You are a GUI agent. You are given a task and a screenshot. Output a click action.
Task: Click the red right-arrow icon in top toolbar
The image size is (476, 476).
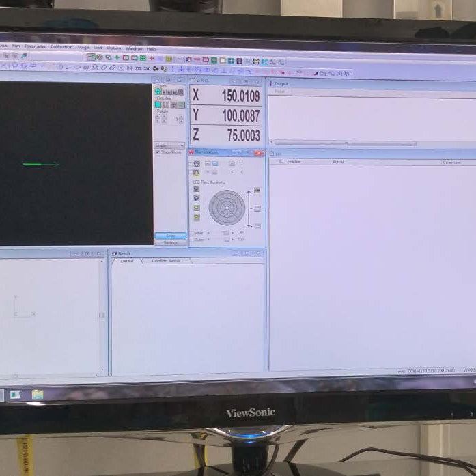click(x=197, y=59)
